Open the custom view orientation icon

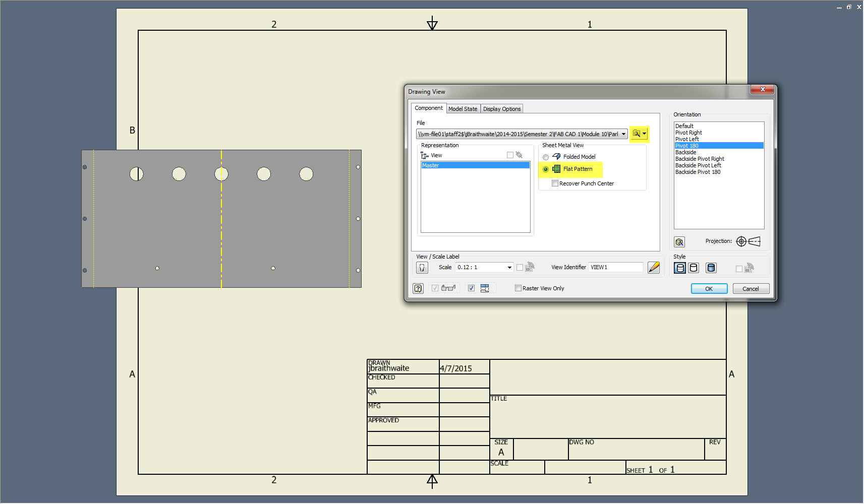coord(679,242)
